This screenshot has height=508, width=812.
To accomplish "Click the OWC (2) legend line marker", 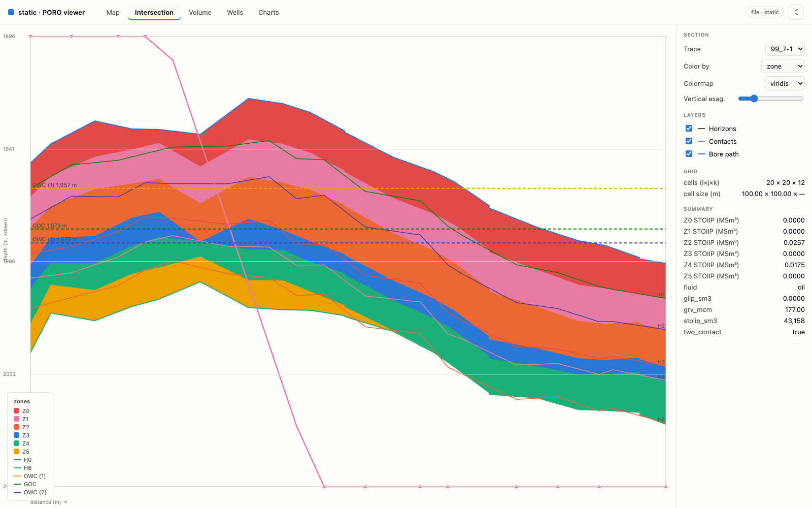I will tap(17, 492).
